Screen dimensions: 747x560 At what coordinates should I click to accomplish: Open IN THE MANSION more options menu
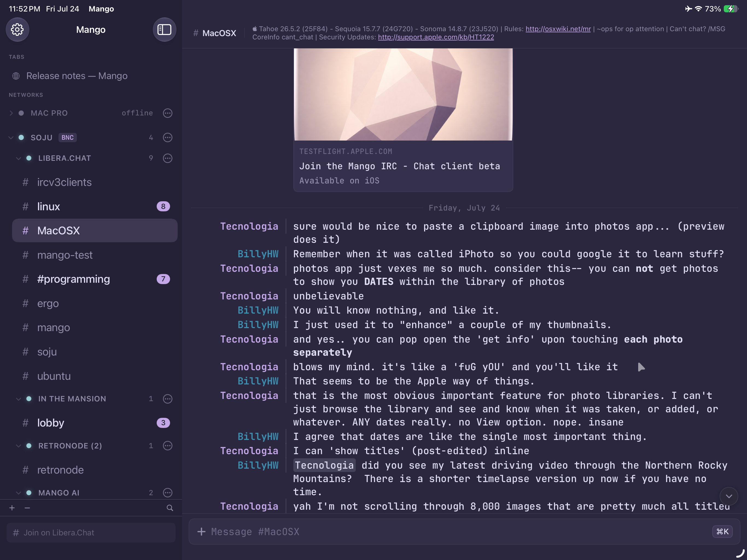pos(168,399)
